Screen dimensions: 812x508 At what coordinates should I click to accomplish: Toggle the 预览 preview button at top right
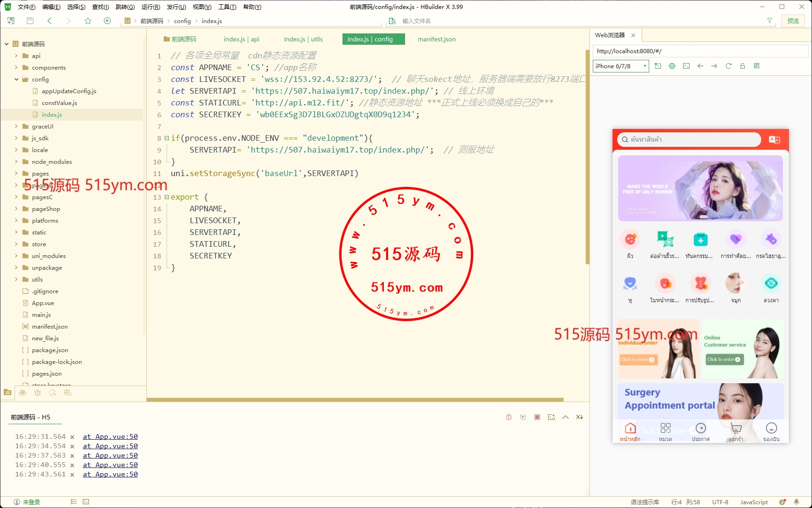793,21
